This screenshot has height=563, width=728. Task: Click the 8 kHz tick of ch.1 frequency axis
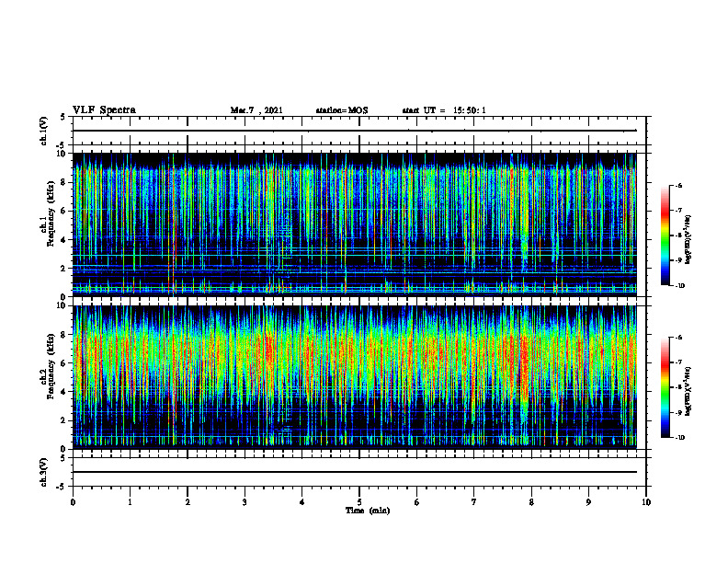tap(64, 182)
